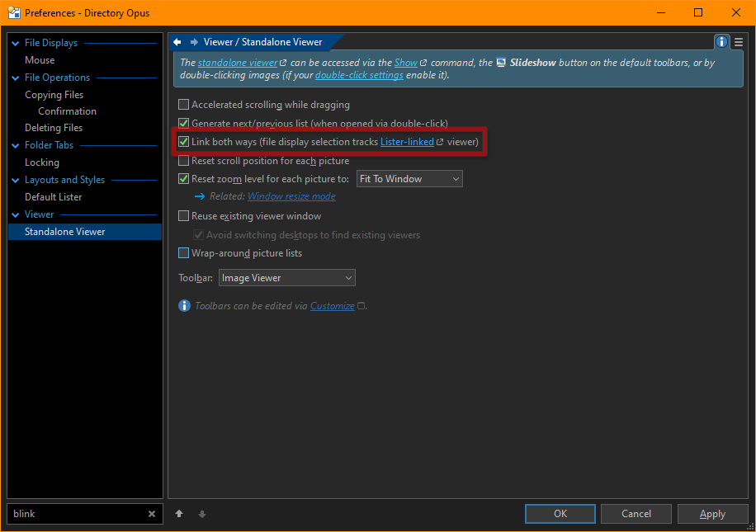This screenshot has width=756, height=532.
Task: Open the Lister-linked link
Action: (x=407, y=142)
